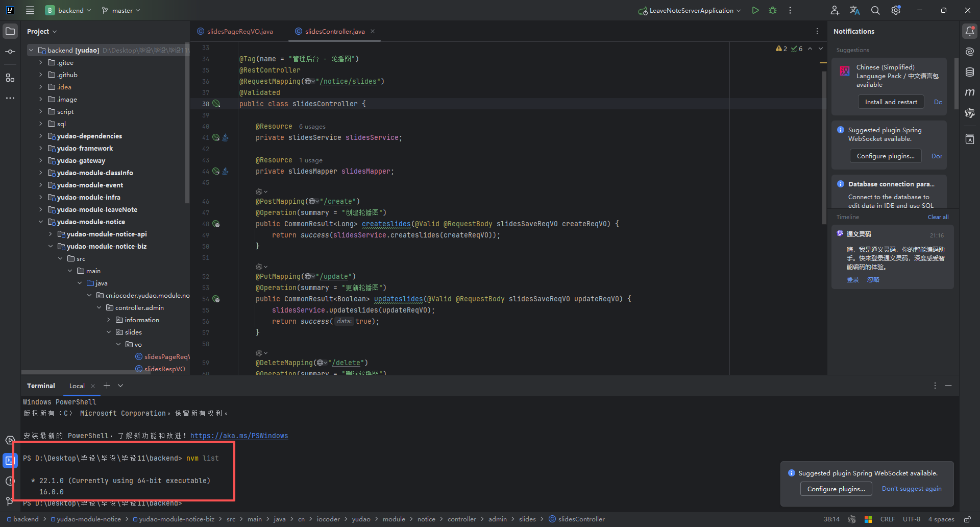Open the Structure tool window
This screenshot has width=980, height=527.
click(10, 78)
